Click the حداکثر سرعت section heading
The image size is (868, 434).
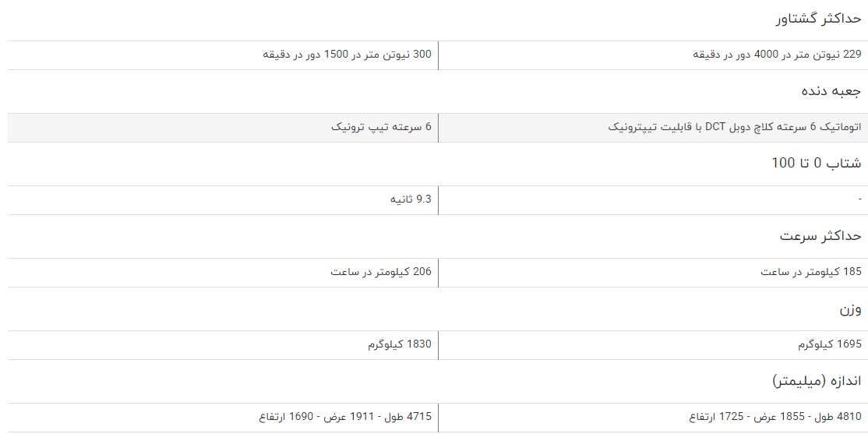pyautogui.click(x=820, y=236)
